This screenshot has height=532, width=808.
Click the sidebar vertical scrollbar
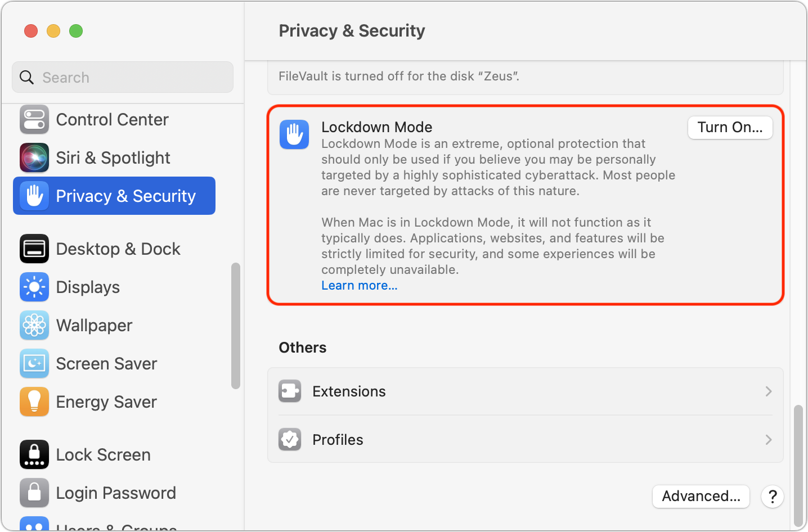tap(236, 326)
